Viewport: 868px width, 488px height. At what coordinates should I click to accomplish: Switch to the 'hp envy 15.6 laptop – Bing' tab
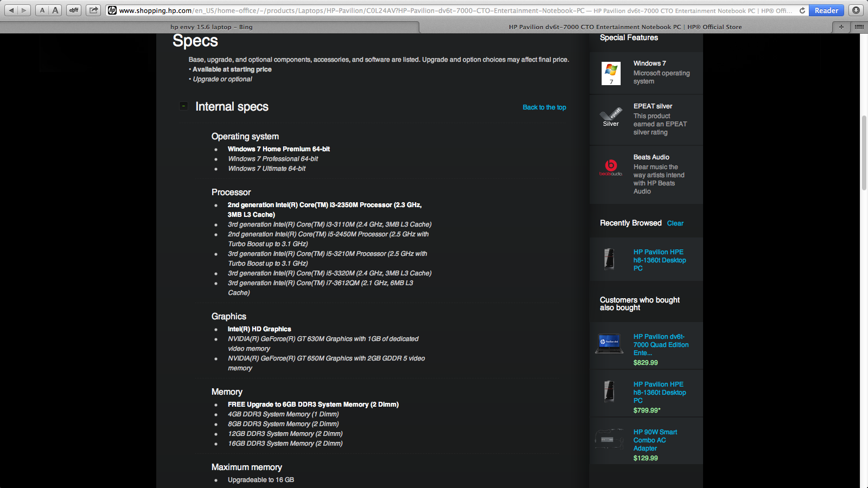[211, 27]
